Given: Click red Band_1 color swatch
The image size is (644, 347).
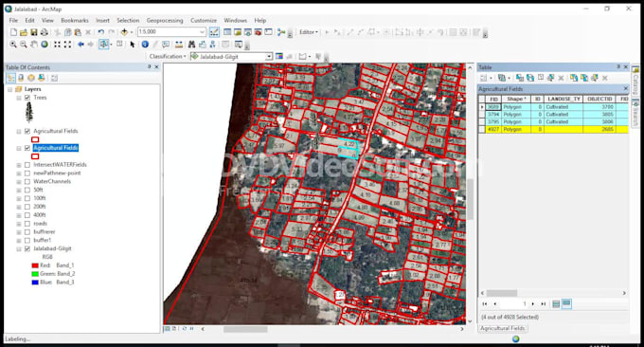Looking at the screenshot, I should 35,265.
